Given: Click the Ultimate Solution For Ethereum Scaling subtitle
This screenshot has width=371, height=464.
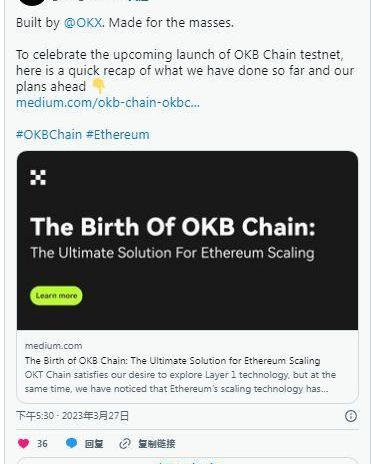Looking at the screenshot, I should (x=172, y=253).
